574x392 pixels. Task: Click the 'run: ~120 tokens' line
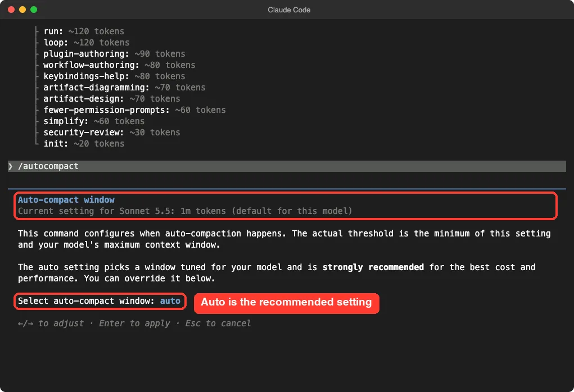coord(84,31)
